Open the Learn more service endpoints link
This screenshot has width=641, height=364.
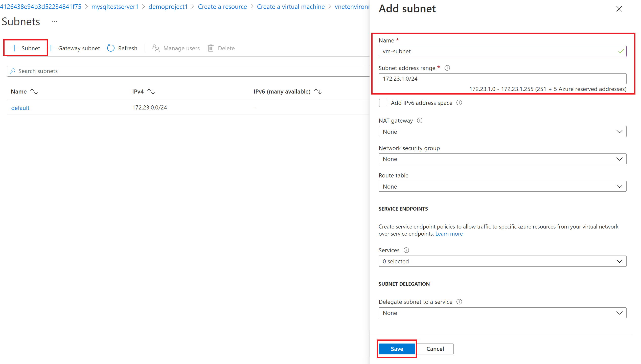(449, 234)
